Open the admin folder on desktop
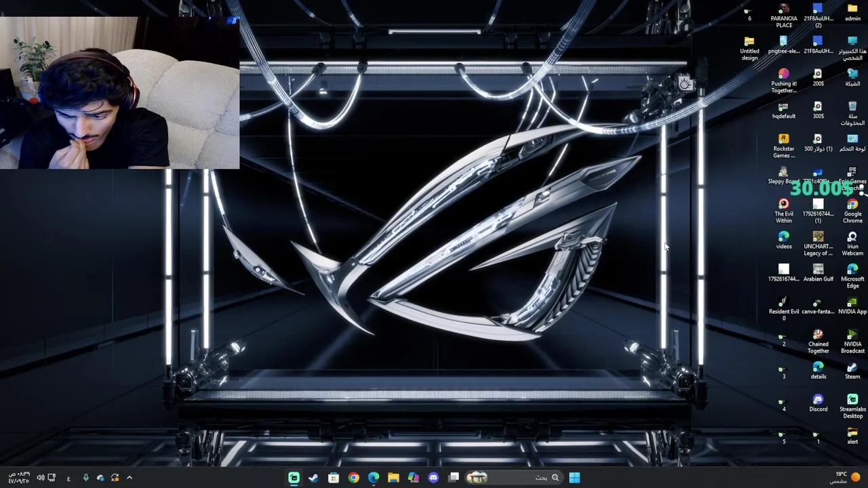Image resolution: width=868 pixels, height=488 pixels. tap(852, 12)
